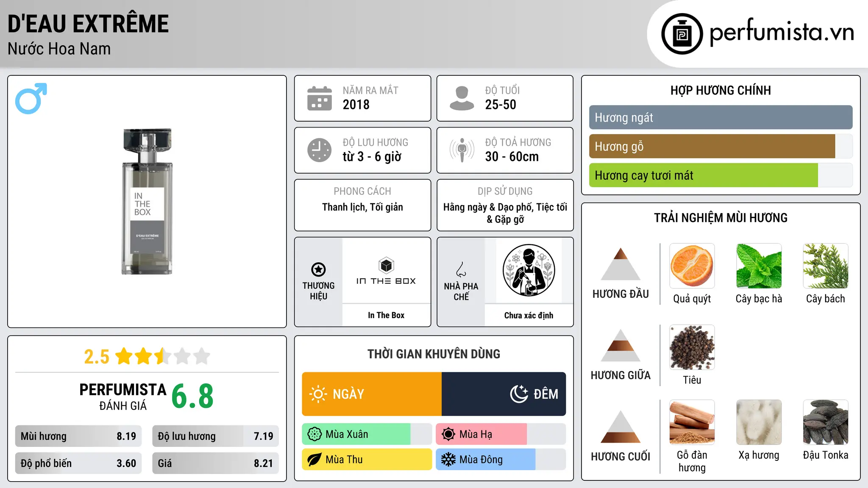Image resolution: width=868 pixels, height=488 pixels.
Task: Click the sillage icon beside Độ toả hương
Action: 462,150
